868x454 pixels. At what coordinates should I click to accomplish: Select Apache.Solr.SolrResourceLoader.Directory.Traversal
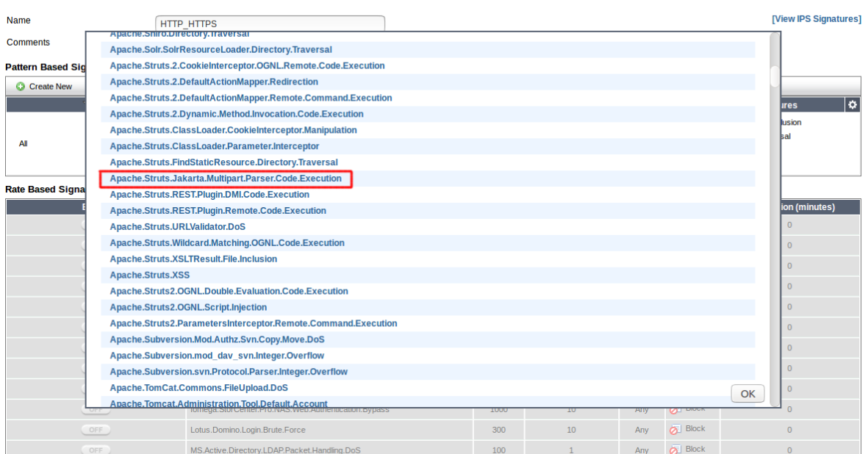221,49
